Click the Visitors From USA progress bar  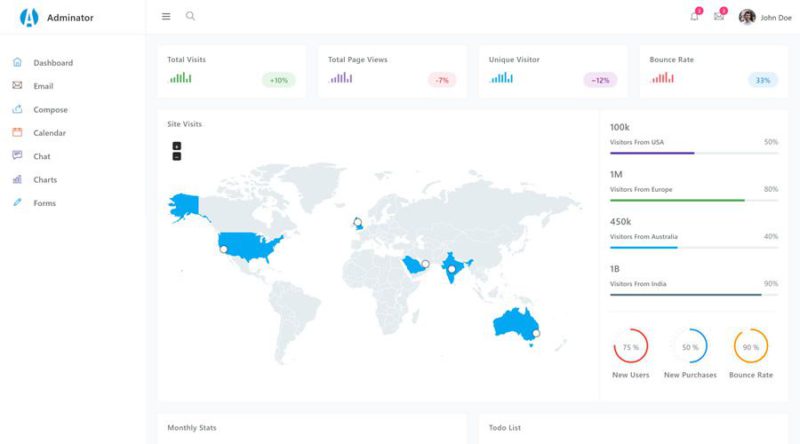693,153
